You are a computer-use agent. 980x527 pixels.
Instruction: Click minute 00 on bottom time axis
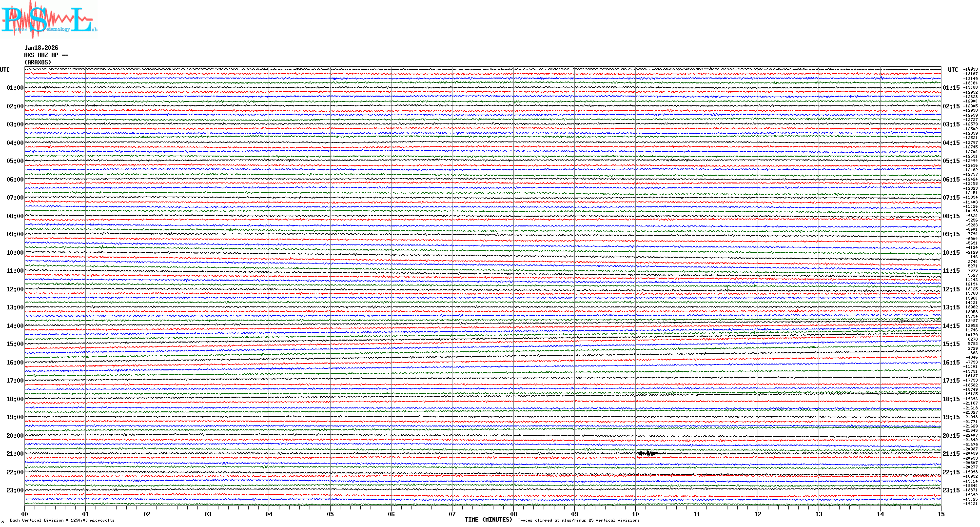coord(25,514)
